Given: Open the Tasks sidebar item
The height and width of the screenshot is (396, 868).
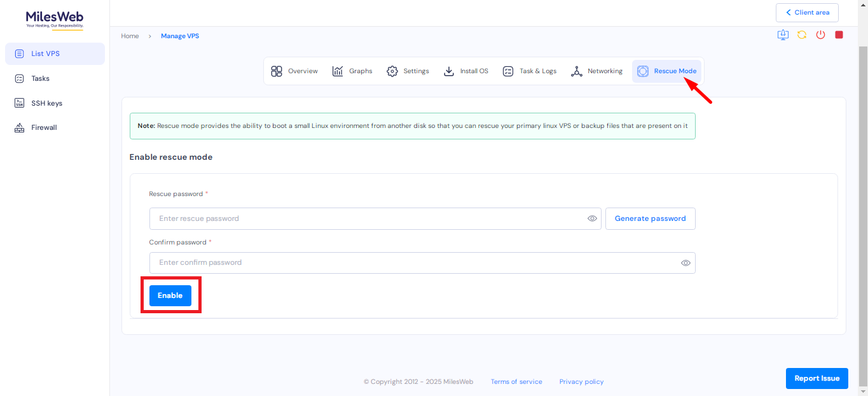Looking at the screenshot, I should 40,78.
